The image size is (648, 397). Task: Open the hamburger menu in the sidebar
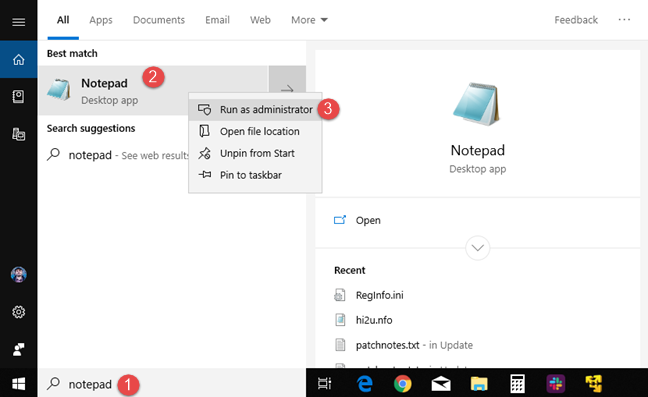coord(19,21)
